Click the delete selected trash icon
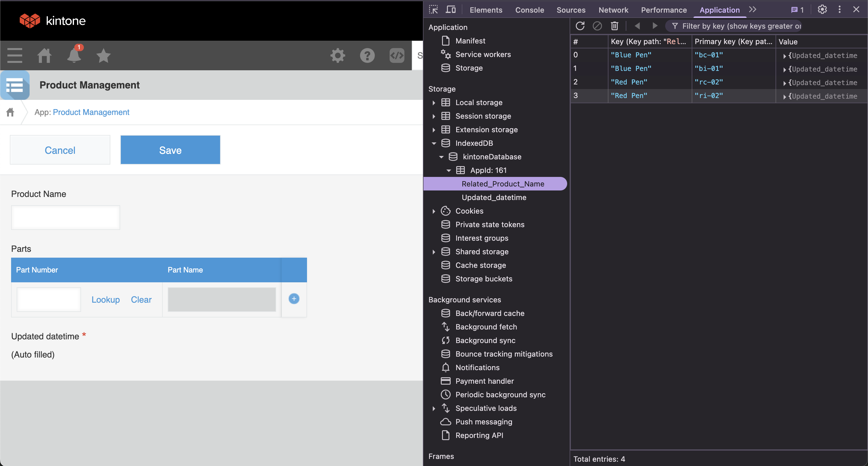 tap(615, 26)
